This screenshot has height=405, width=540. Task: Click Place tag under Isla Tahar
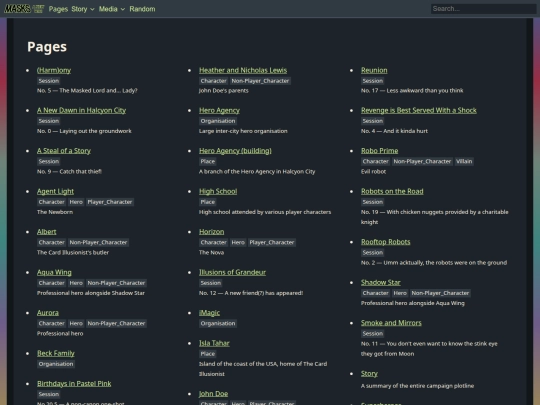208,354
